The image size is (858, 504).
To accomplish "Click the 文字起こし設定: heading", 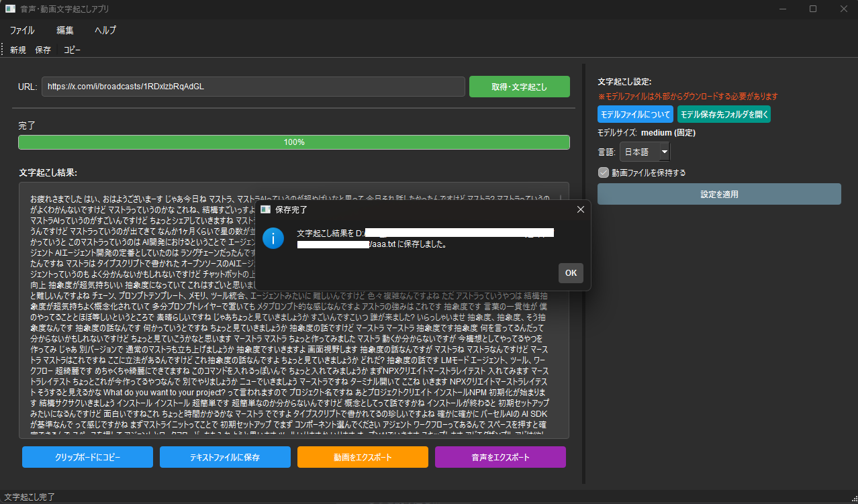I will pyautogui.click(x=624, y=82).
